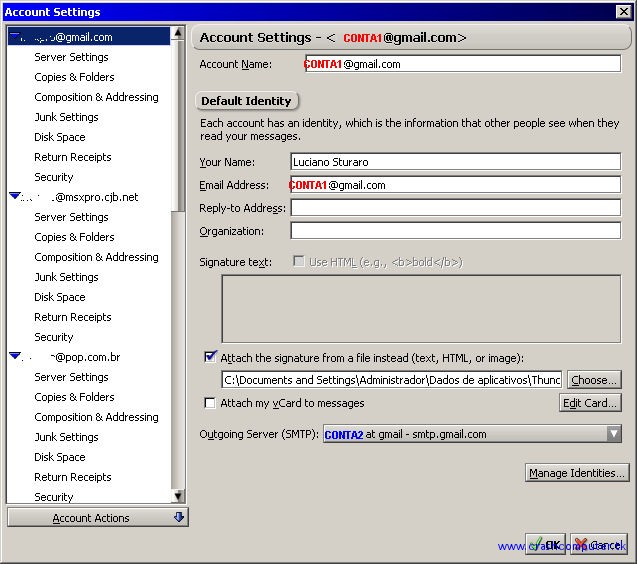Select Security under pop.com.br account
Screen dimensions: 637x564
click(x=54, y=497)
